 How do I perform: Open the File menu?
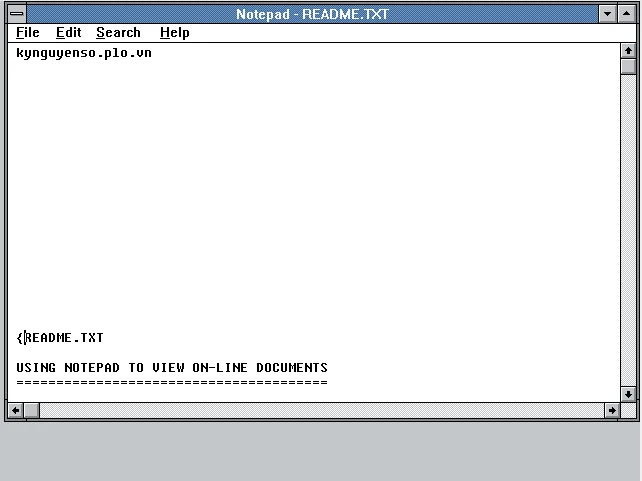(x=27, y=33)
